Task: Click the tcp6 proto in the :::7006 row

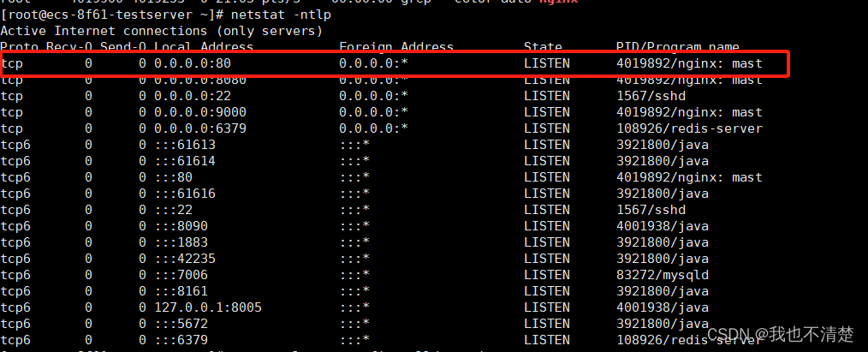Action: tap(15, 275)
